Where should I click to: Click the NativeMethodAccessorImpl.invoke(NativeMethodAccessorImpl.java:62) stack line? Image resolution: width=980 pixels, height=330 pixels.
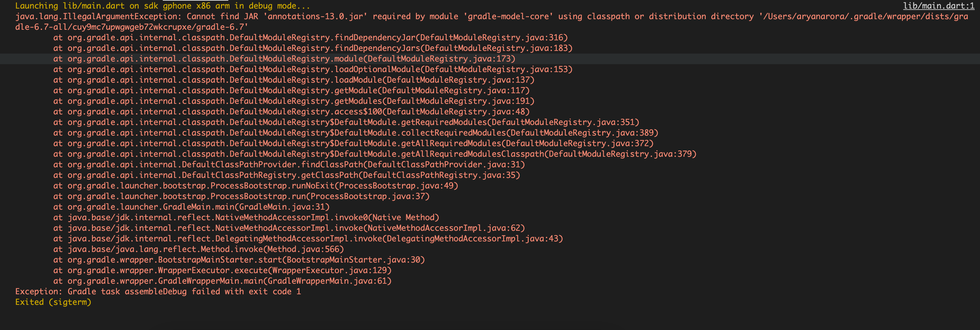tap(289, 228)
